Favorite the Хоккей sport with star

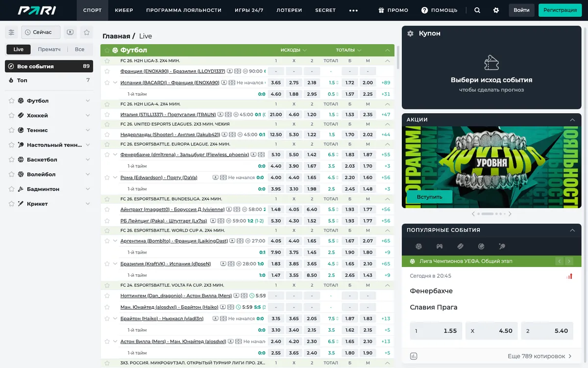[11, 115]
